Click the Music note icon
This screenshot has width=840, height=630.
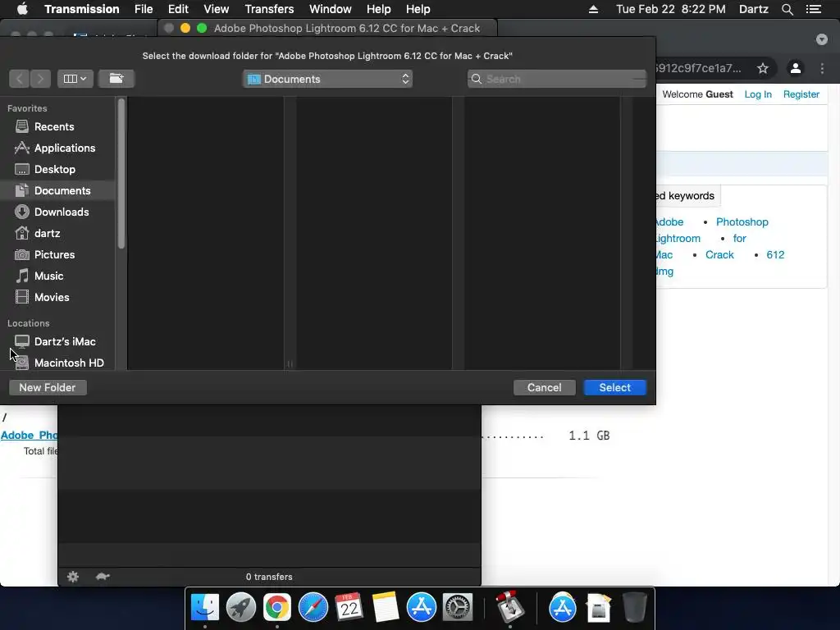22,276
